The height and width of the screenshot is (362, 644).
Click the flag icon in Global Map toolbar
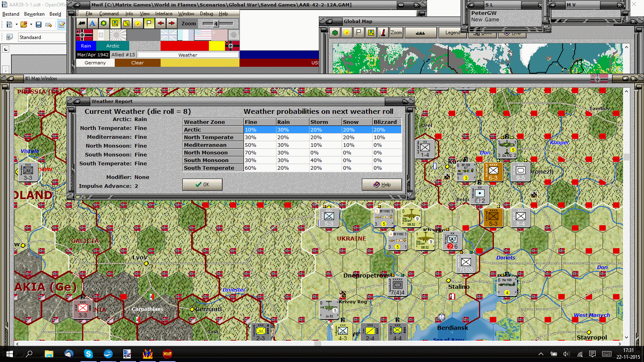(359, 33)
